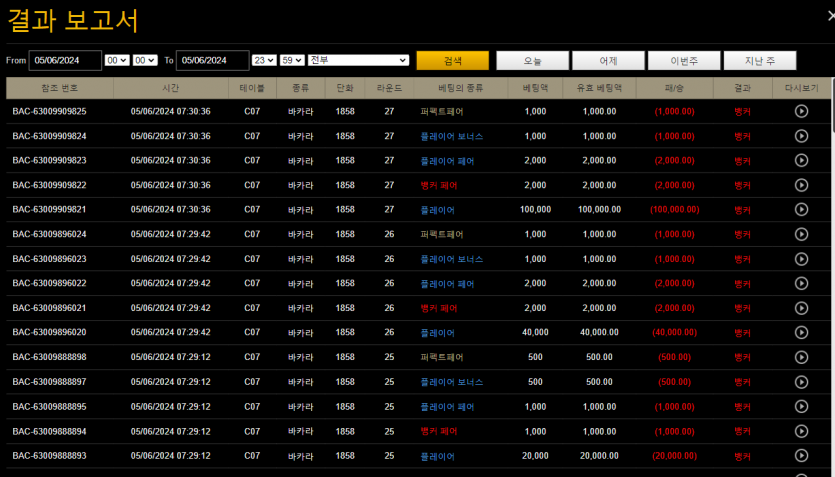835x477 pixels.
Task: Click the 검색 search button
Action: (453, 61)
